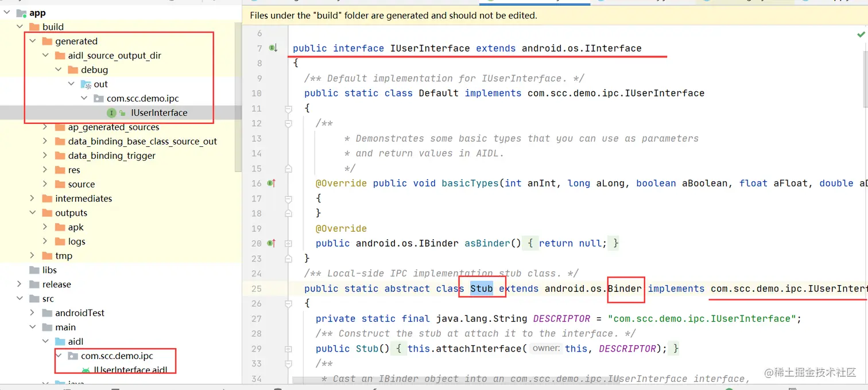Click line number 25 in the gutter
This screenshot has height=390, width=868.
coord(256,288)
